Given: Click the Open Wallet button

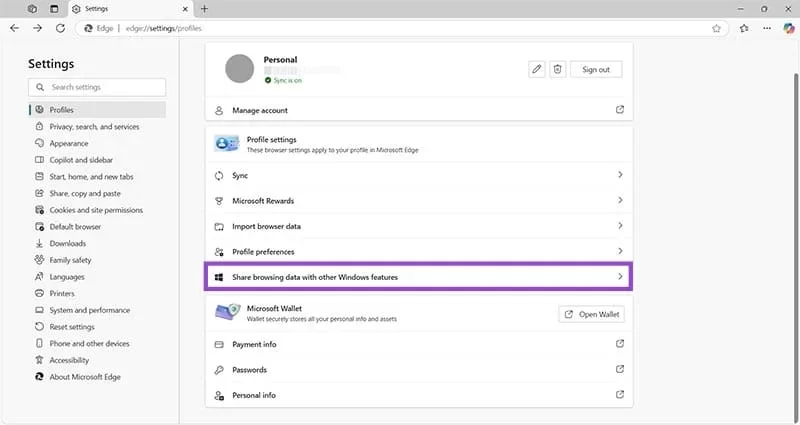Looking at the screenshot, I should click(593, 314).
